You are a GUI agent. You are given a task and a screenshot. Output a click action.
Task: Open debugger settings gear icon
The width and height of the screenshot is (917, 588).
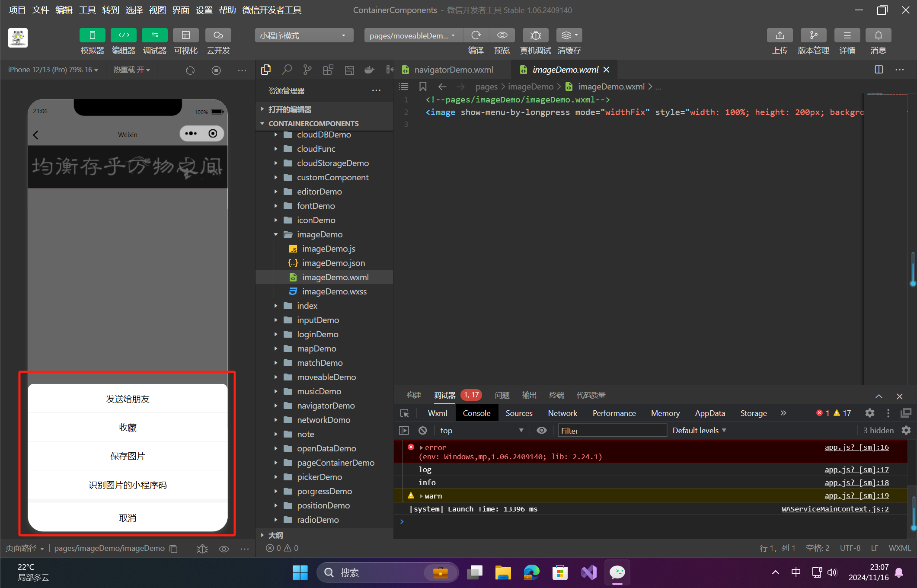(x=869, y=413)
